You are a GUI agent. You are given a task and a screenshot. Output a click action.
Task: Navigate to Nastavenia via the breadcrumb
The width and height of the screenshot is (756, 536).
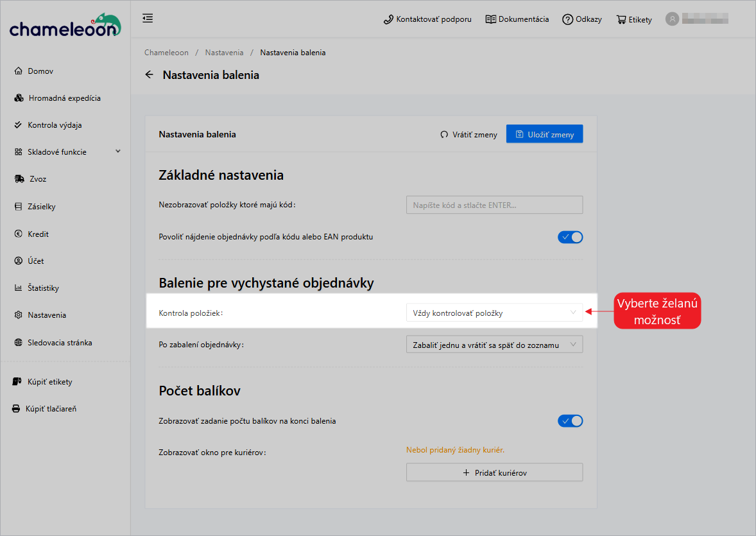coord(224,52)
